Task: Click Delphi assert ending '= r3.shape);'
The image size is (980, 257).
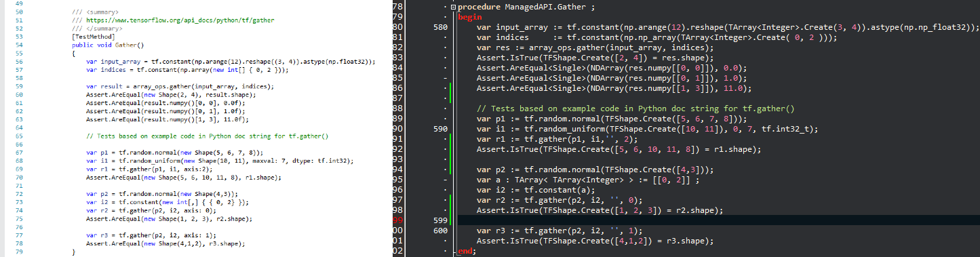Action: [595, 241]
